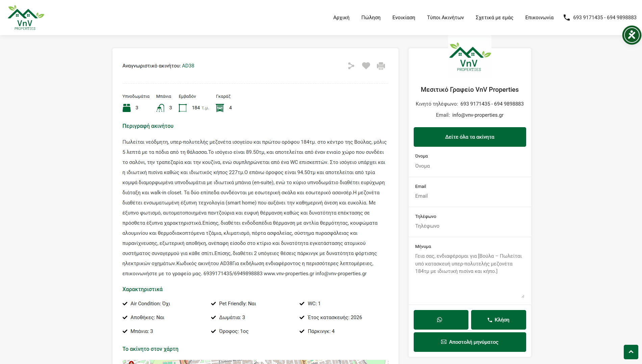Screen dimensions: 642x364
Task: Open the Πώληση menu item
Action: tap(371, 18)
